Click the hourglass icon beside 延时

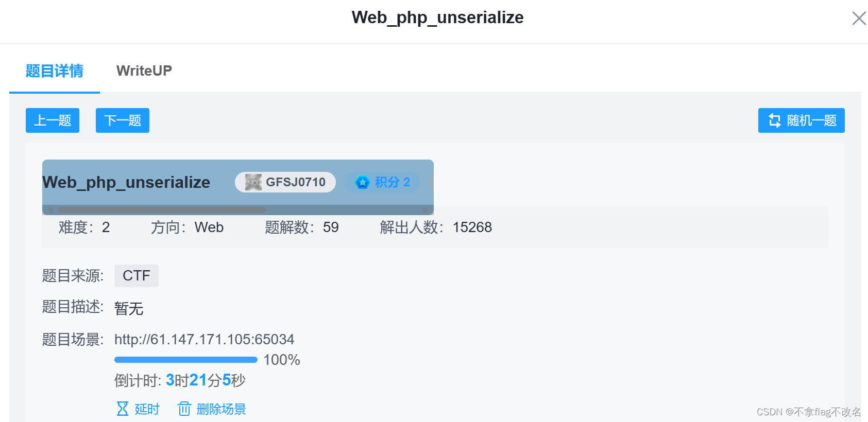(x=123, y=409)
